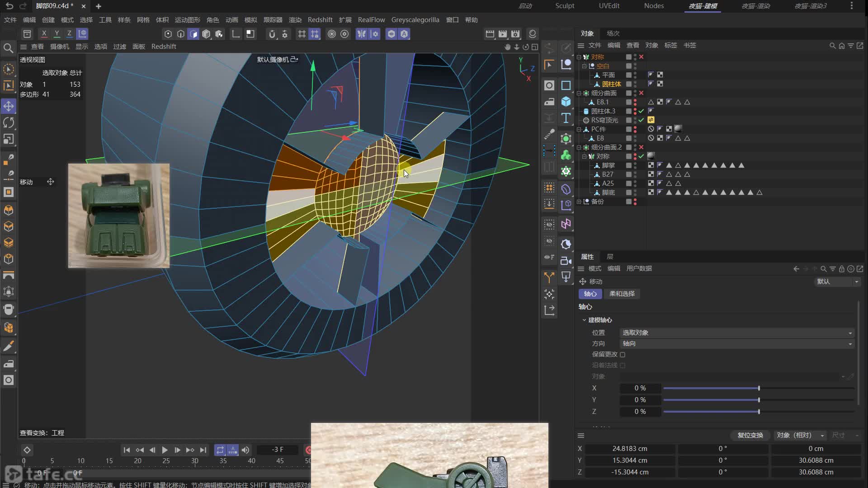Enable the 保留更改 checkbox
The height and width of the screenshot is (488, 868).
point(623,355)
